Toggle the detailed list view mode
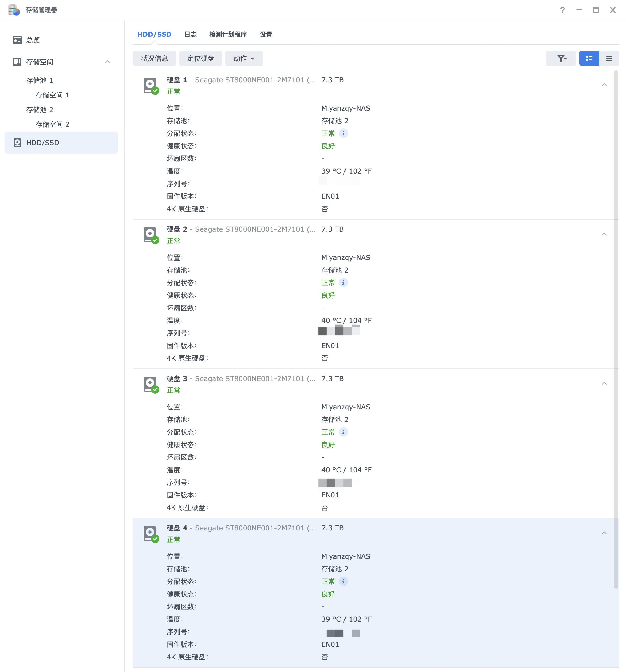Image resolution: width=626 pixels, height=672 pixels. [589, 58]
